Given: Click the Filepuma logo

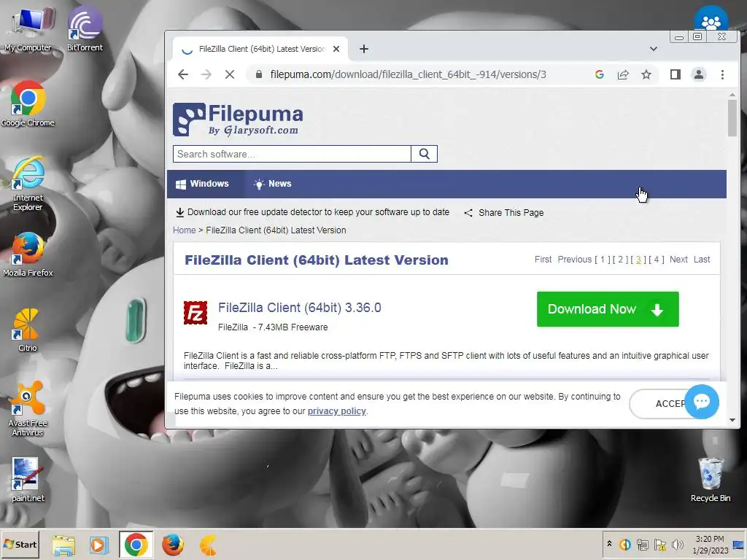Looking at the screenshot, I should point(238,120).
